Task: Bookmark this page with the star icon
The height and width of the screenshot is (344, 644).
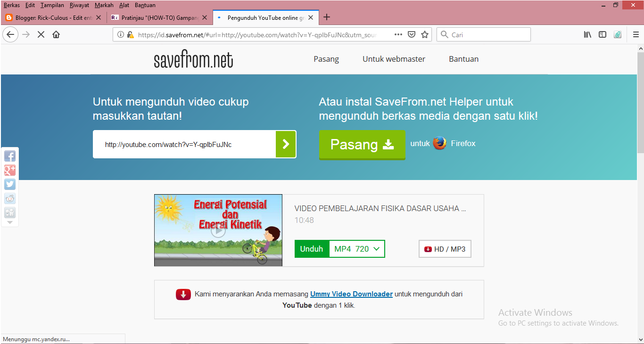Action: pos(425,34)
